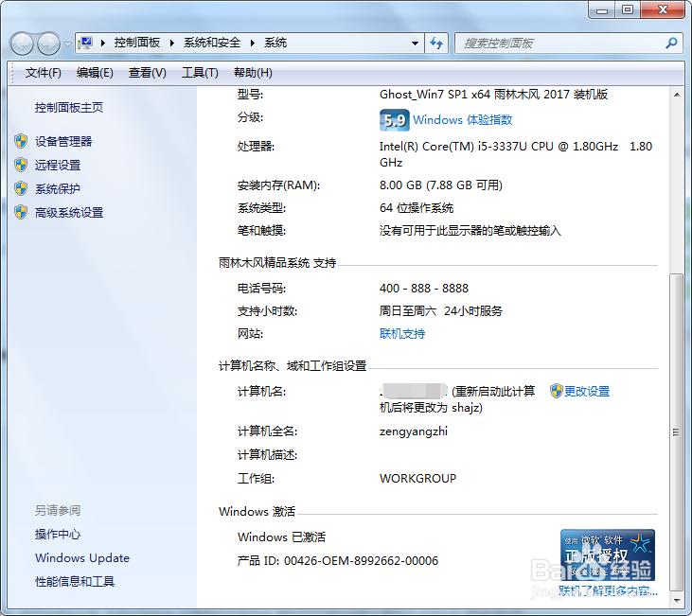Go forward with the Forward arrow button

tap(48, 44)
